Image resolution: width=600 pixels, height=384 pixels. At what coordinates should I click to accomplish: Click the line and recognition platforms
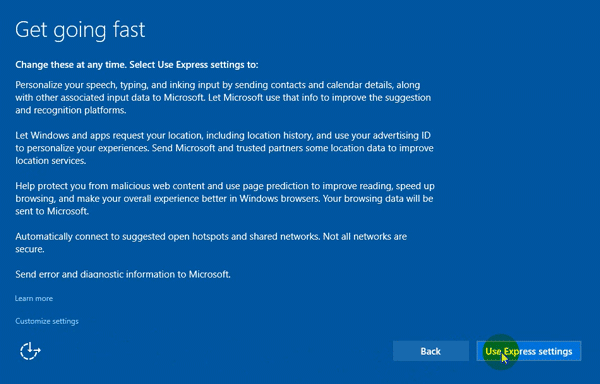tap(71, 110)
